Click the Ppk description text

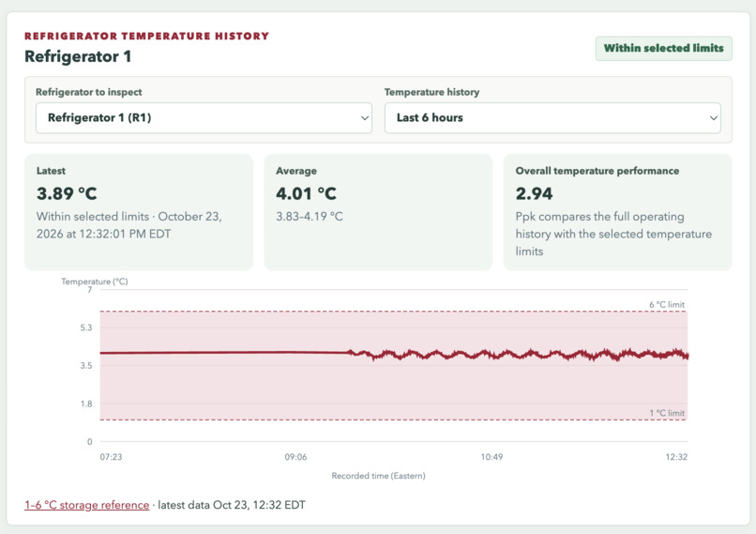613,234
